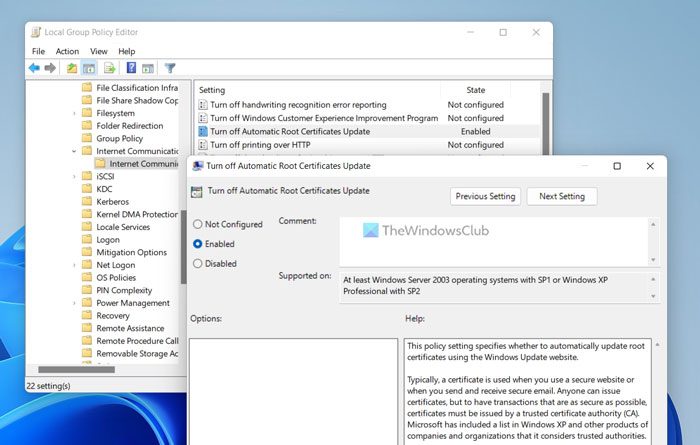Click icon of Automatic Root Certificates Update row
This screenshot has width=700, height=445.
pyautogui.click(x=203, y=132)
